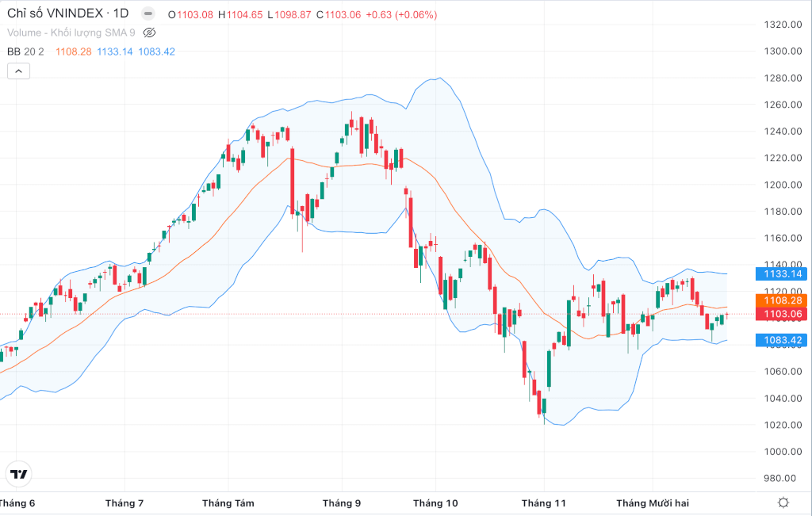Click the 1020.00 price scale tick

783,424
